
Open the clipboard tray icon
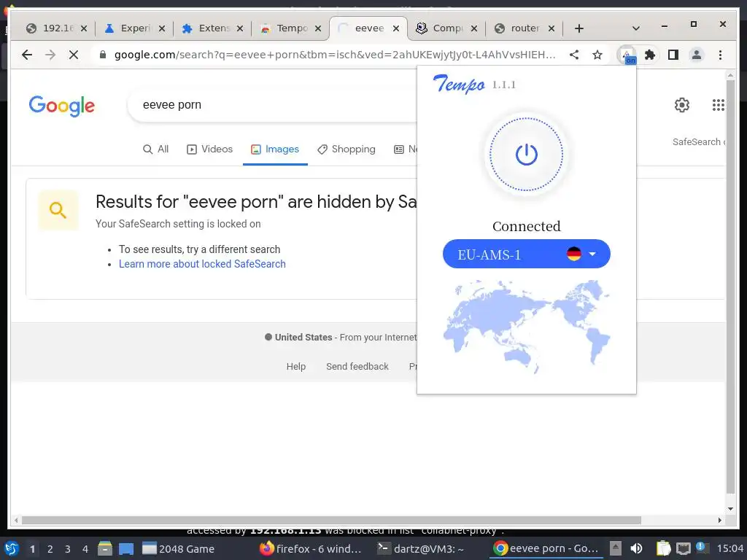click(664, 548)
